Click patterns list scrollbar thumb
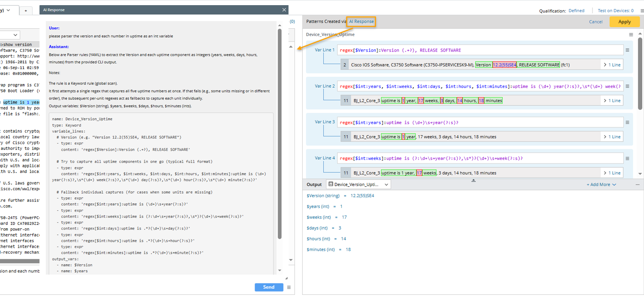This screenshot has height=306, width=644. pos(640,73)
